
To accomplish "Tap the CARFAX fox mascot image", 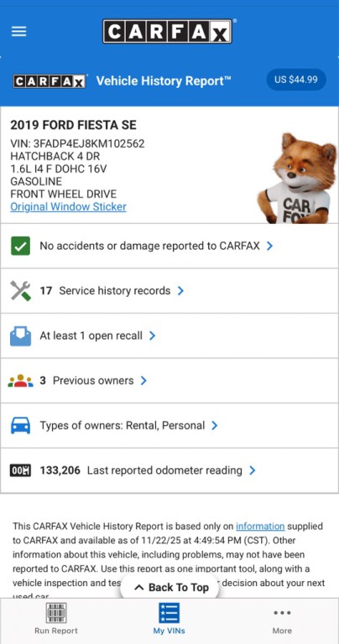I will click(294, 179).
